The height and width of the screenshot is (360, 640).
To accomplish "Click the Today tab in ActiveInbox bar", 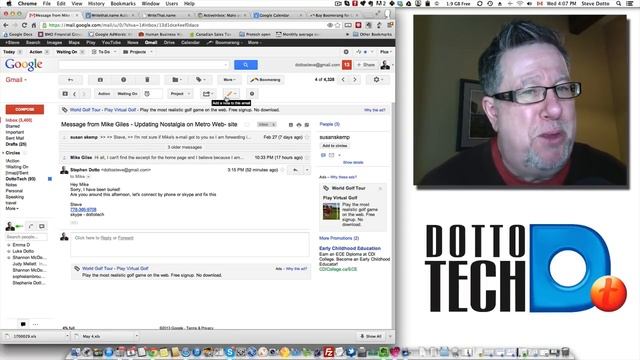I will [x=9, y=52].
